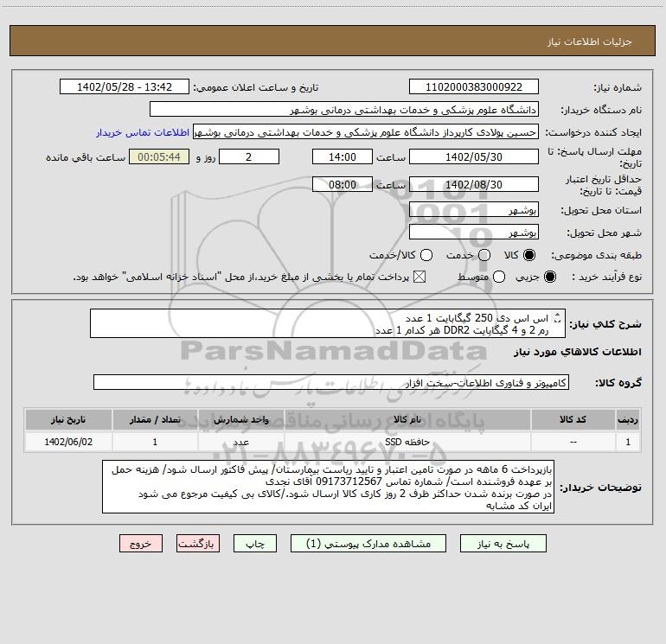Select the خدمت radio button
666x644 pixels.
click(484, 255)
